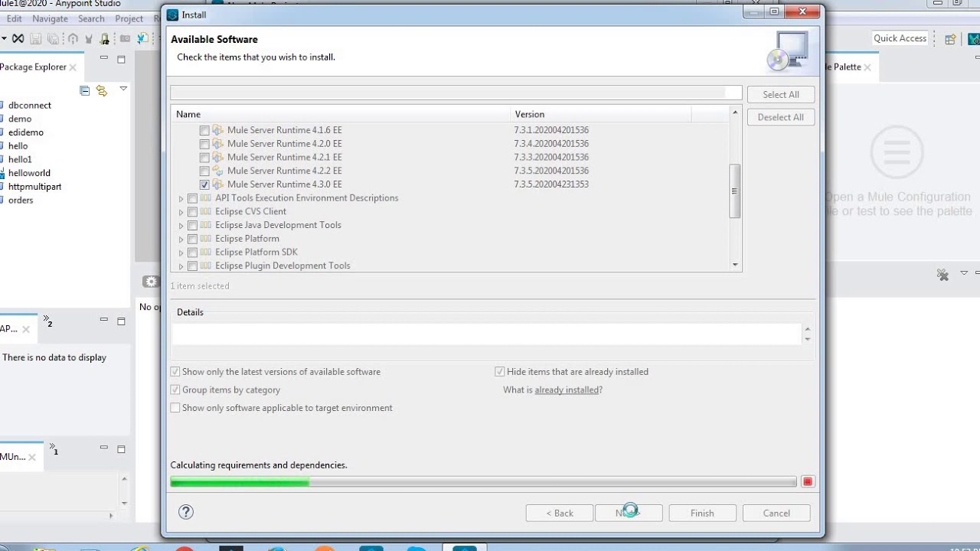Close the Mule Palette tab

(867, 67)
